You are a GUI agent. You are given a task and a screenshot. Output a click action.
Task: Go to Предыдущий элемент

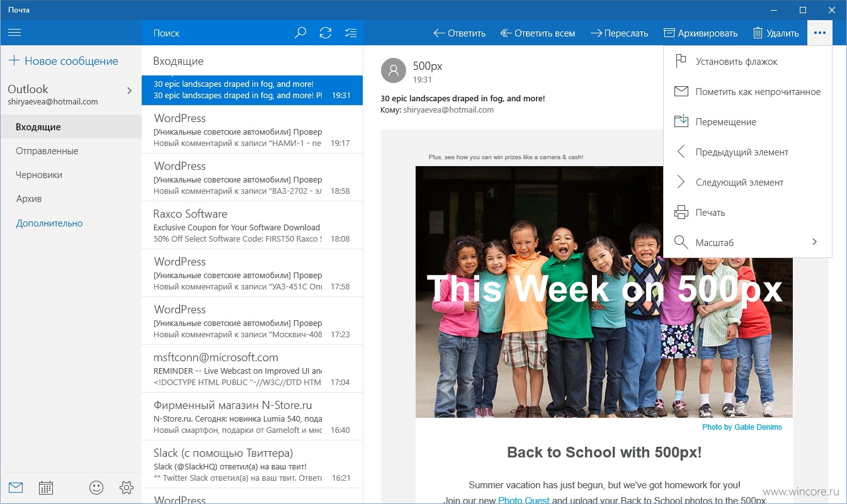pos(748,152)
